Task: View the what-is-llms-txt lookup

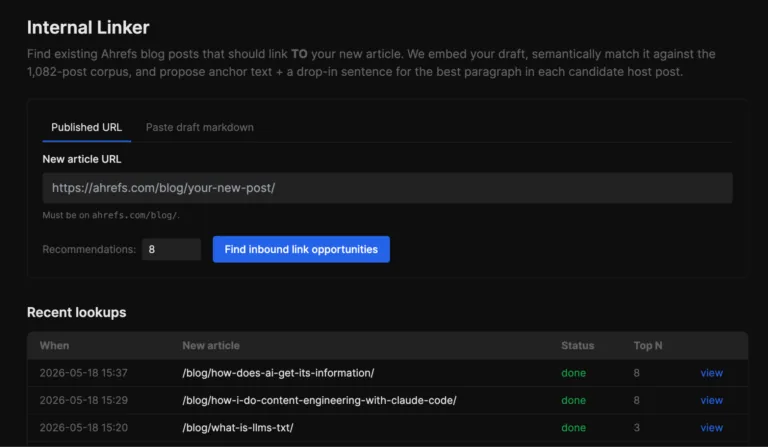Action: coord(711,428)
